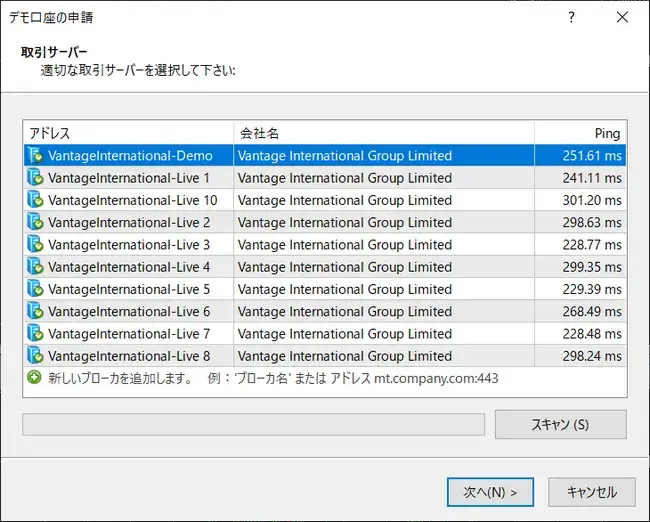
Task: Click the 301.20 ms ping value
Action: pyautogui.click(x=592, y=200)
